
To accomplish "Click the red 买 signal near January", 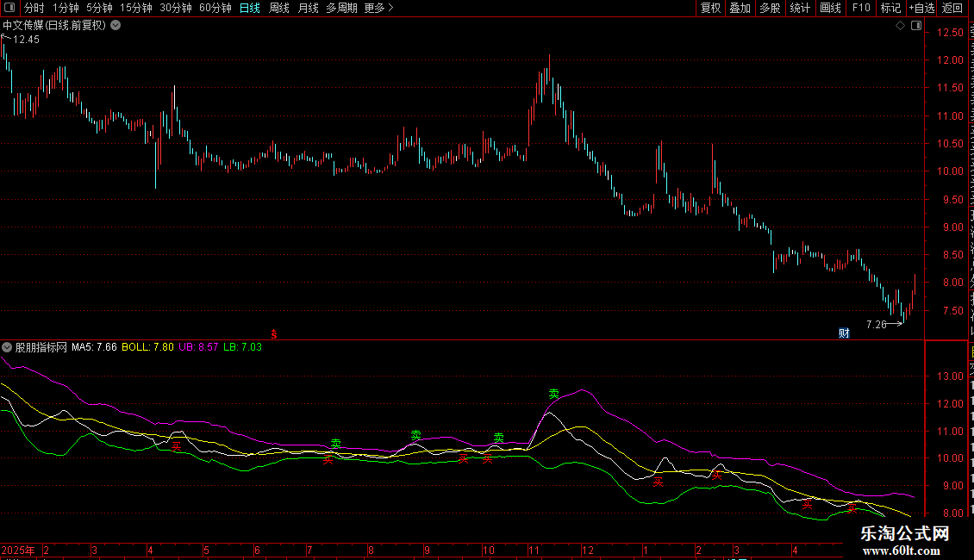I will [658, 482].
